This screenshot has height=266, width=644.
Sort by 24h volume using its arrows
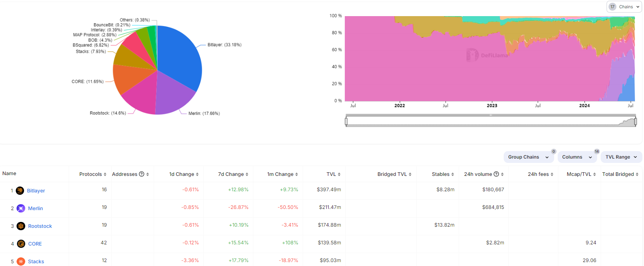tap(502, 174)
